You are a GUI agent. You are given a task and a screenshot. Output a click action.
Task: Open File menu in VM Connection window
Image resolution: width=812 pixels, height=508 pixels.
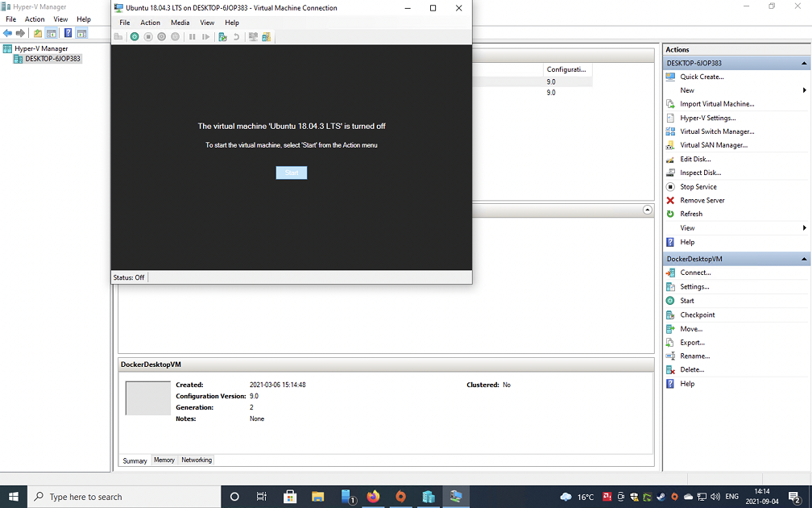[x=125, y=23]
